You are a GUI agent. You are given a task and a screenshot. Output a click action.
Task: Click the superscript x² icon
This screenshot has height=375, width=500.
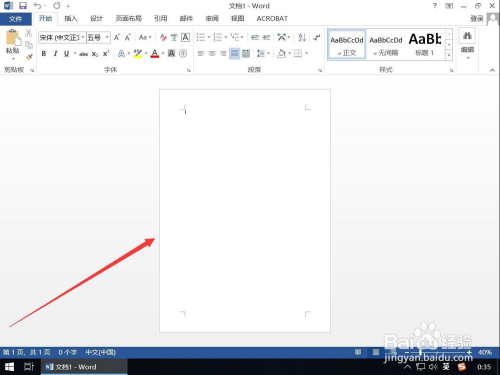click(106, 54)
